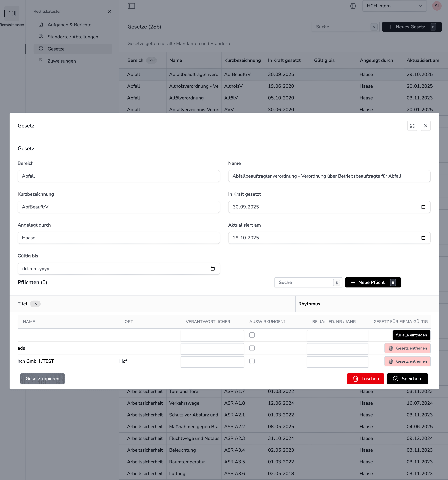Screen dimensions: 448x480
Task: Edit Verantwortlicher field for ads
Action: (212, 349)
